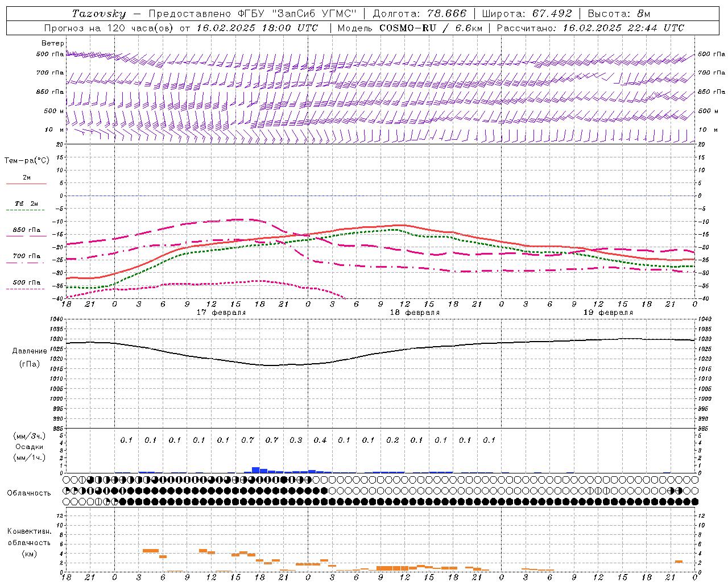Click the elevation label "Высота: 8м"

(x=619, y=14)
